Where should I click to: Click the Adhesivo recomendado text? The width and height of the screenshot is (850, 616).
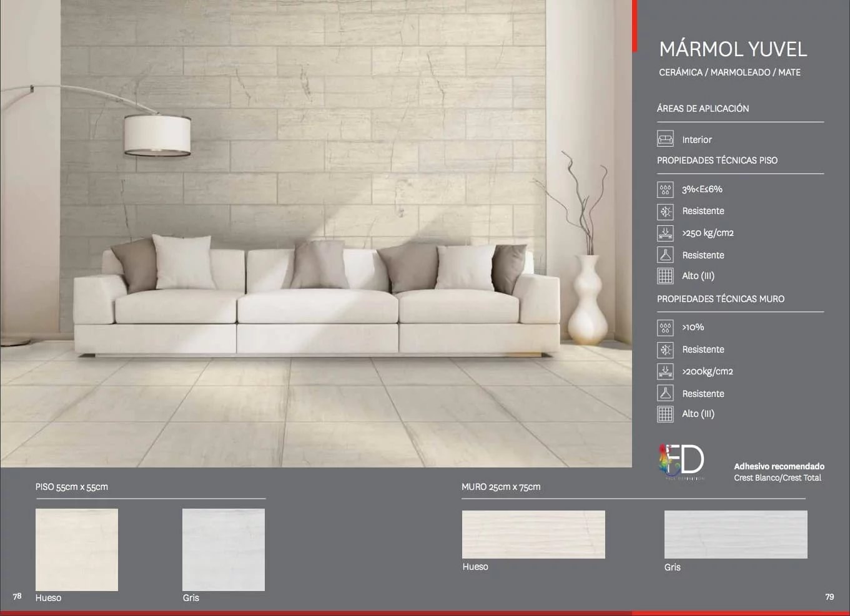click(x=779, y=466)
